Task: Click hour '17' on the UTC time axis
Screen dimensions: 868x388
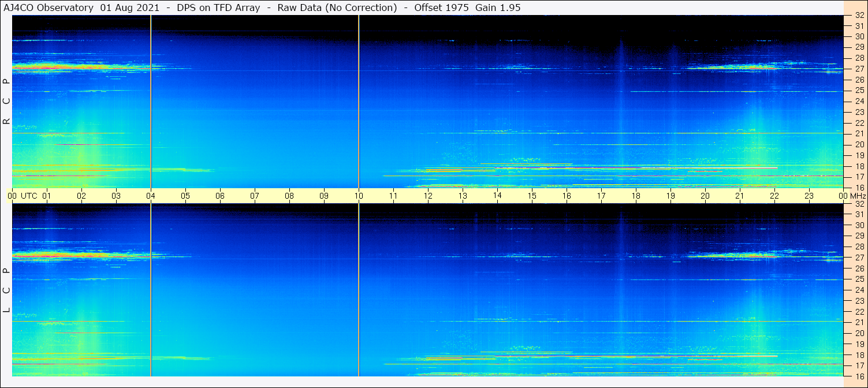Action: [601, 196]
